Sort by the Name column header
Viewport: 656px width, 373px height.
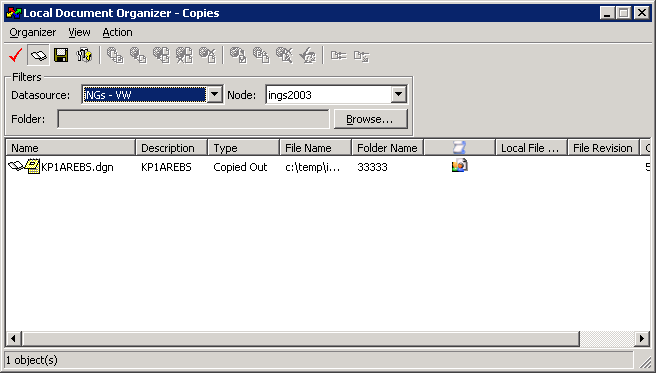click(x=71, y=148)
